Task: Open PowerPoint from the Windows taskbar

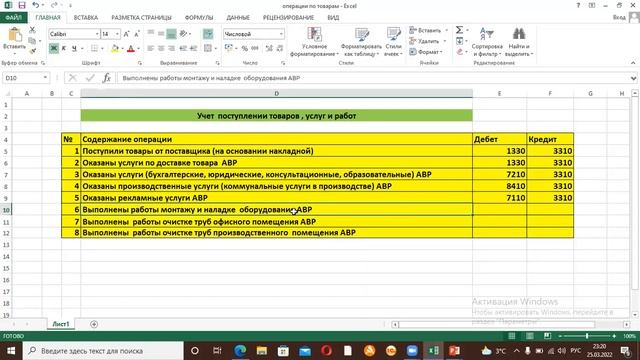Action: [454, 351]
